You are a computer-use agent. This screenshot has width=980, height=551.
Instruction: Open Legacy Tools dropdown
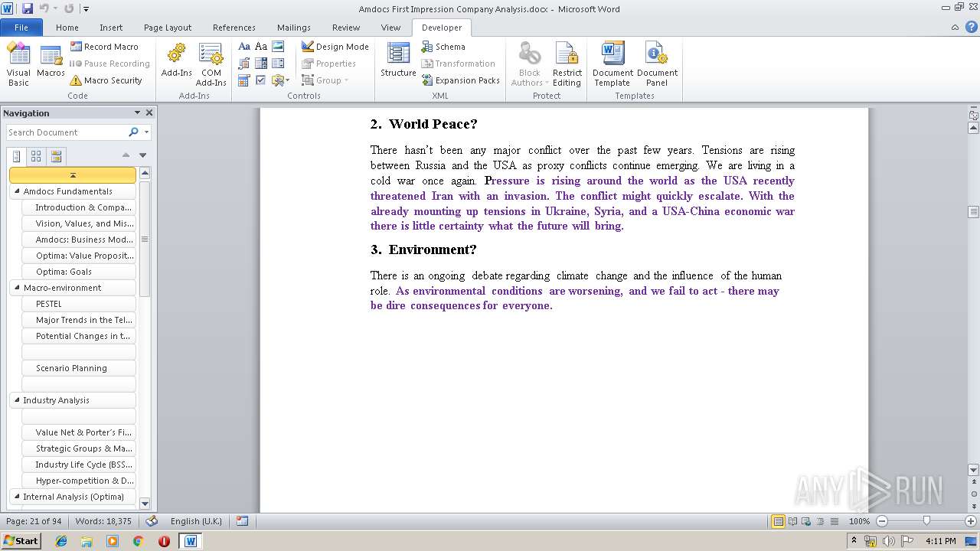[280, 80]
